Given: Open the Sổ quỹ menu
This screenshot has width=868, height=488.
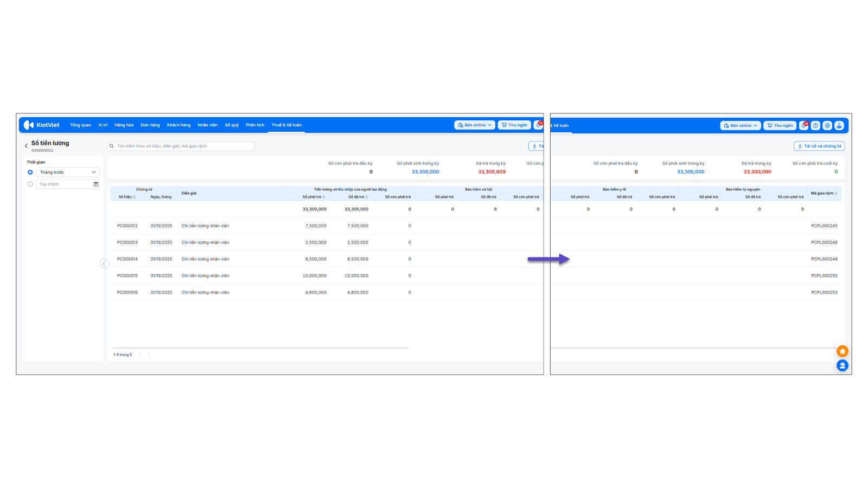Looking at the screenshot, I should pos(232,125).
